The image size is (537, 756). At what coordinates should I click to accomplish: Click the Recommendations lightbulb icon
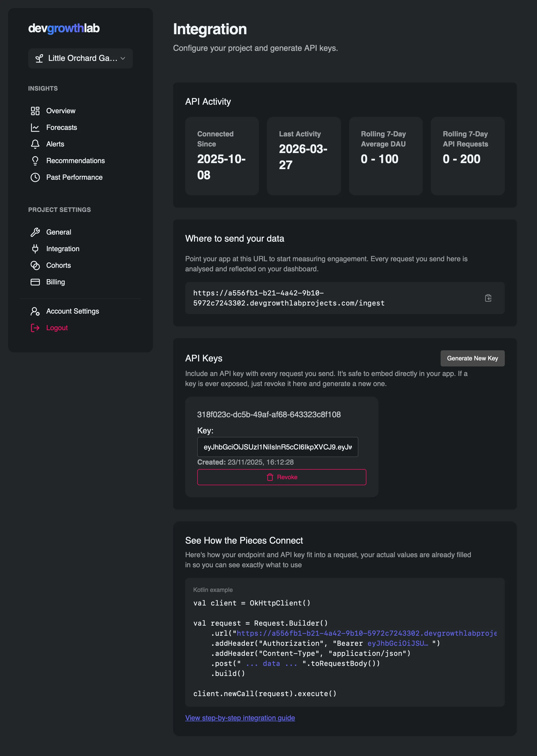(35, 161)
